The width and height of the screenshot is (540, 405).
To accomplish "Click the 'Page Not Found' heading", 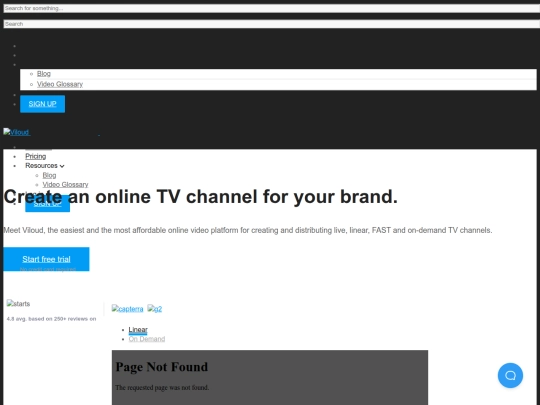I will (162, 367).
